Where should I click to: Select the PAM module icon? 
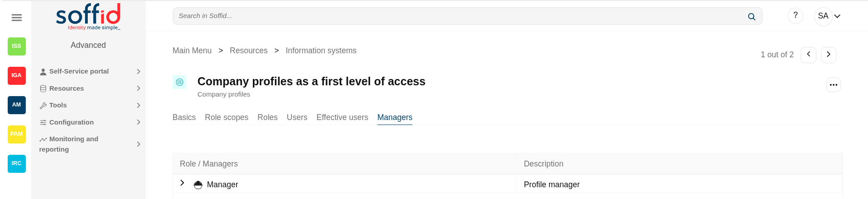[17, 134]
